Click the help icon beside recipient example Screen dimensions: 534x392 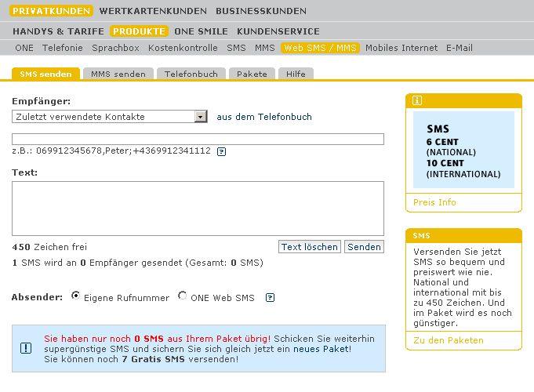coord(221,151)
